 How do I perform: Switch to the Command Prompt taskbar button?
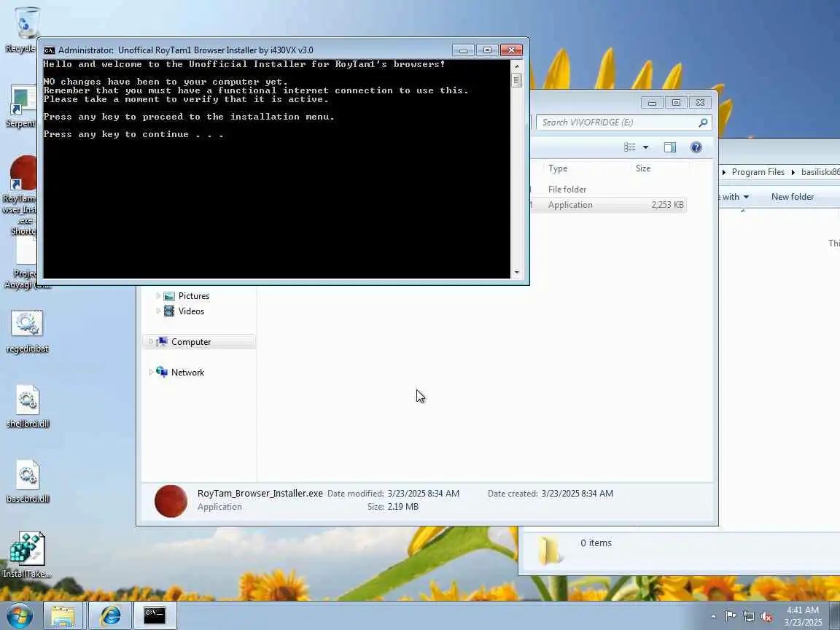(x=155, y=615)
